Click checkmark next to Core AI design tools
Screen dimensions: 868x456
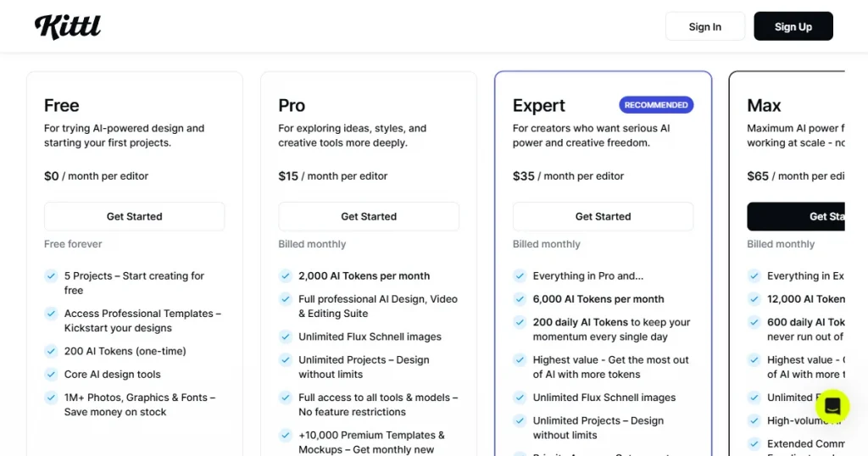tap(51, 374)
